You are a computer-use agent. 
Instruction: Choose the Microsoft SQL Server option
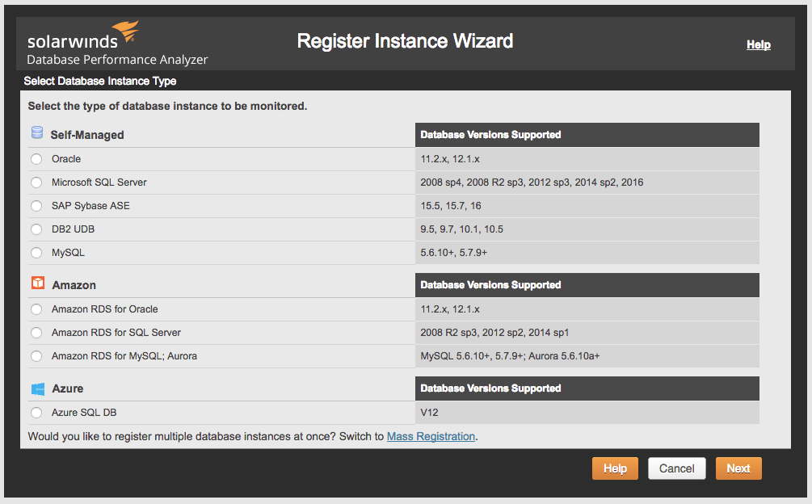pyautogui.click(x=36, y=183)
